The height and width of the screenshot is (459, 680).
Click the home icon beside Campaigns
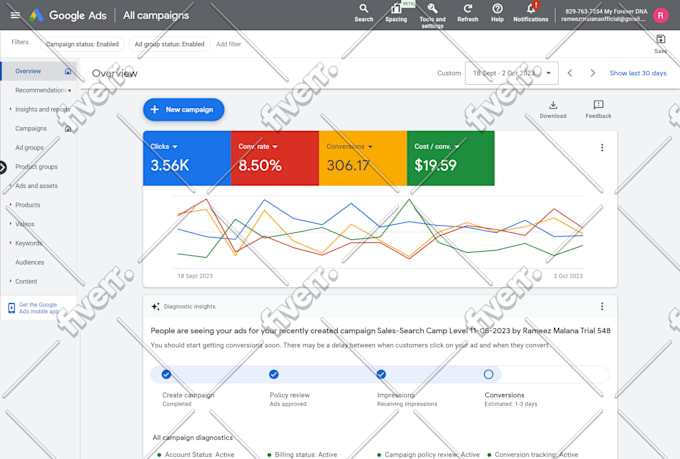coord(68,128)
